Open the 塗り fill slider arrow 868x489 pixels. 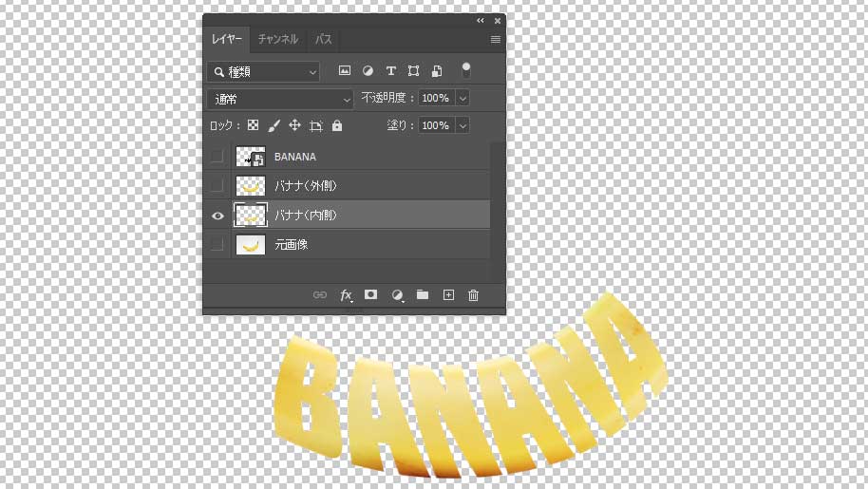462,125
